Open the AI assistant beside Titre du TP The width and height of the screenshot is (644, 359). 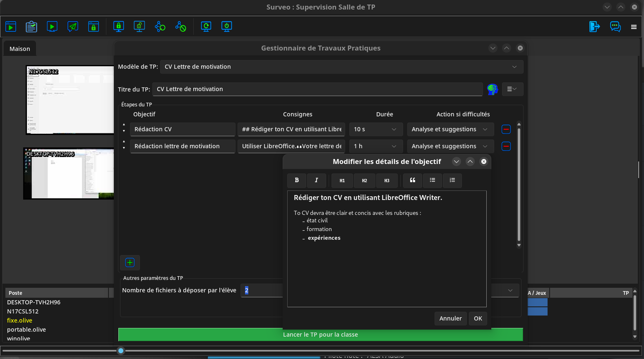click(492, 89)
